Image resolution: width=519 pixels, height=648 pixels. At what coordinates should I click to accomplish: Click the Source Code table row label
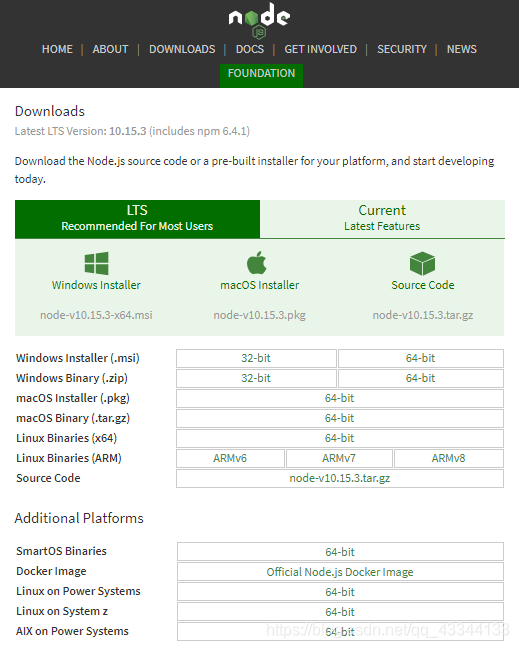(x=48, y=478)
